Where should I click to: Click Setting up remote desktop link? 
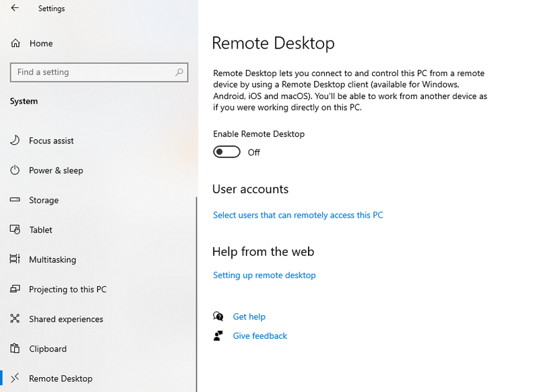coord(264,275)
